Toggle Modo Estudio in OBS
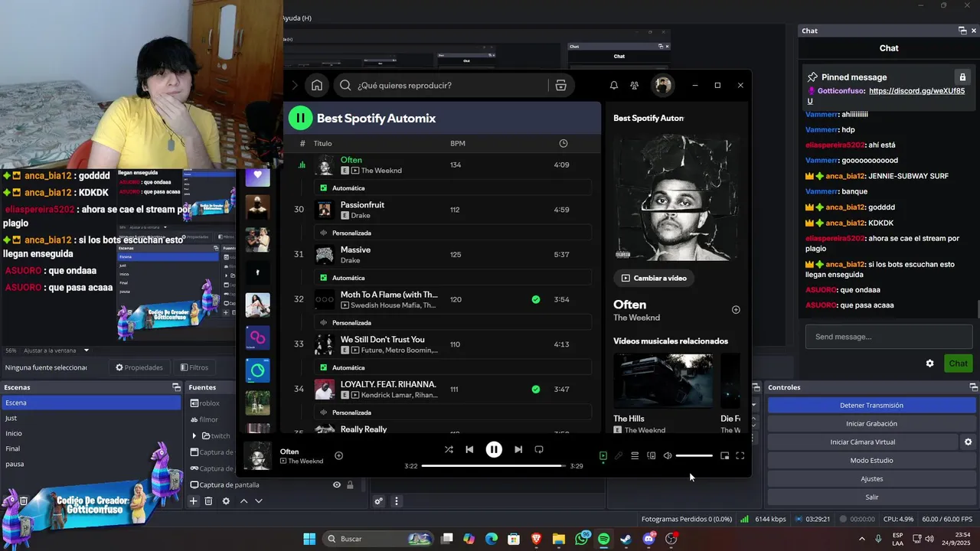The image size is (980, 551). [x=871, y=460]
